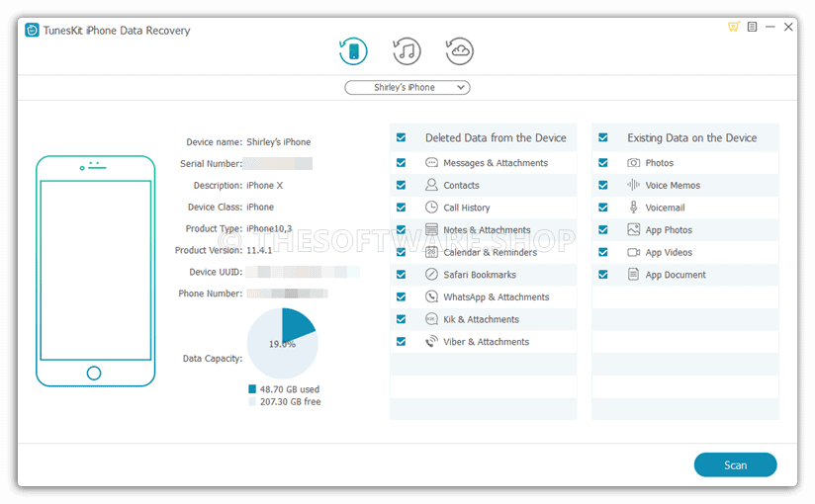Uncheck Deleted Data from the Device checkbox
Screen dimensions: 815x504
pos(401,137)
